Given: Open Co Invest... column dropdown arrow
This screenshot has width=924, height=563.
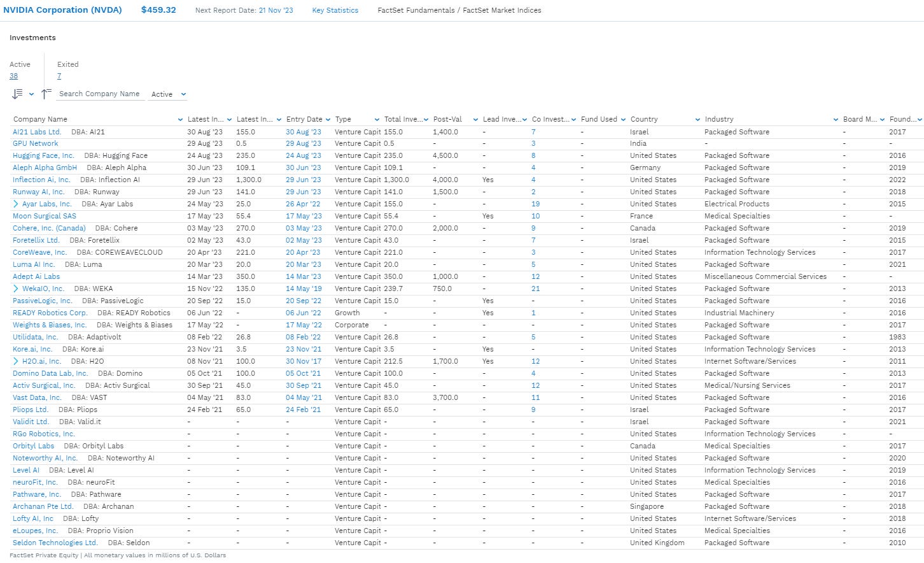Looking at the screenshot, I should tap(573, 120).
